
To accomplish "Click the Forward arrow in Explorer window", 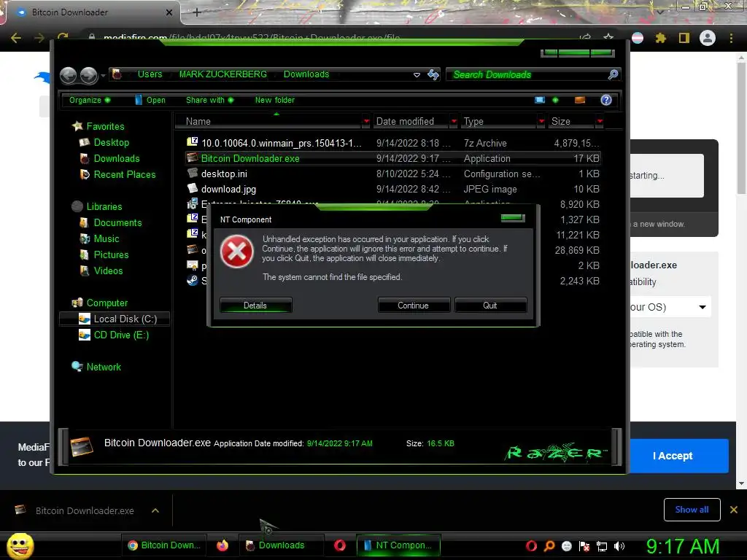I will click(88, 75).
